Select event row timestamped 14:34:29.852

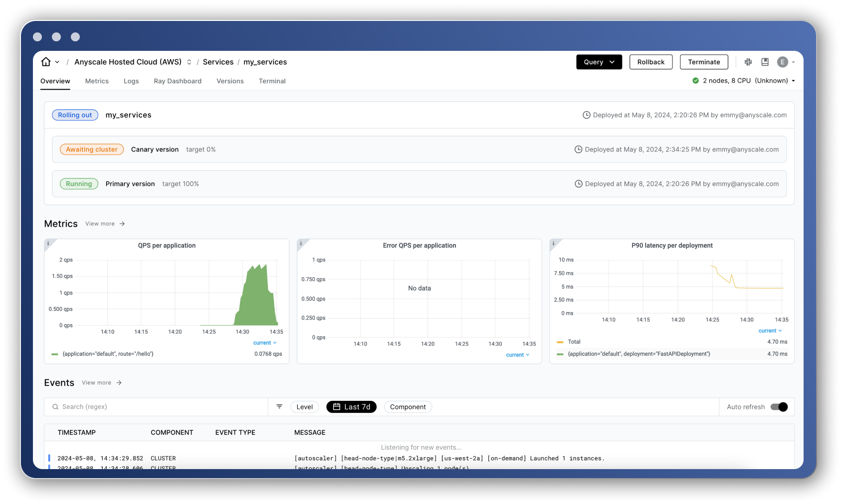click(x=419, y=459)
